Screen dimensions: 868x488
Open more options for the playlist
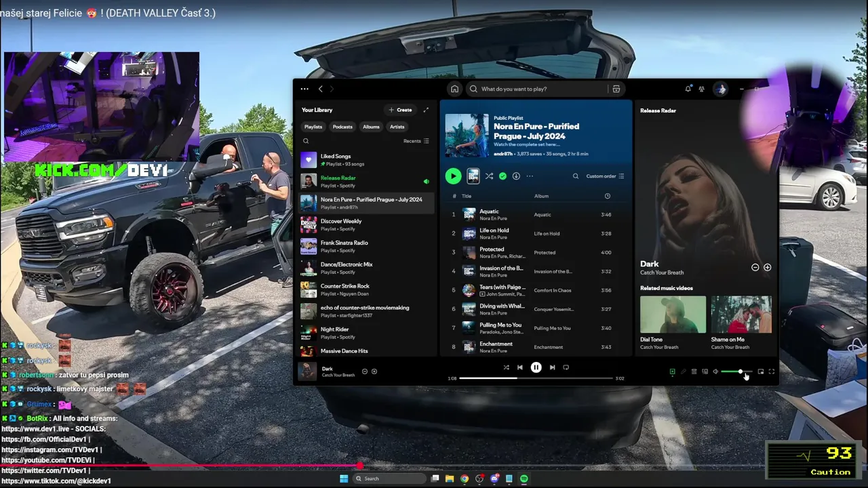(530, 176)
